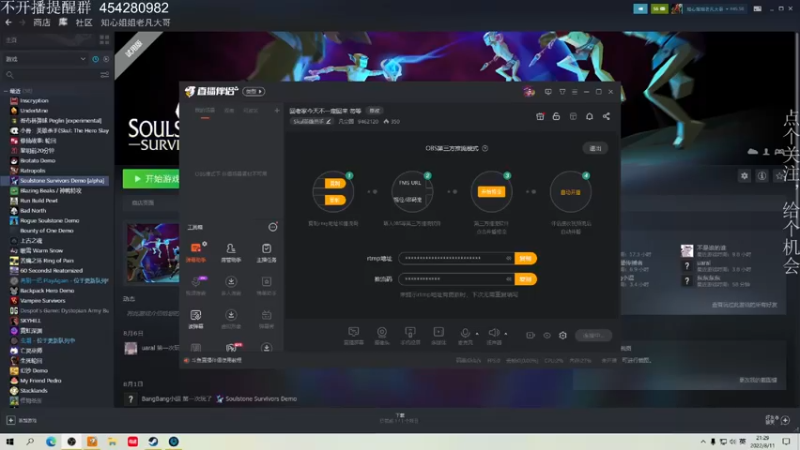Open Steam from Windows taskbar
The image size is (800, 450).
click(x=153, y=442)
